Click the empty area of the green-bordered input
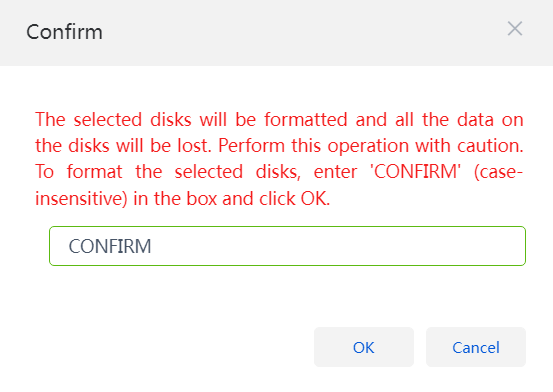Image resolution: width=553 pixels, height=392 pixels. (x=339, y=246)
